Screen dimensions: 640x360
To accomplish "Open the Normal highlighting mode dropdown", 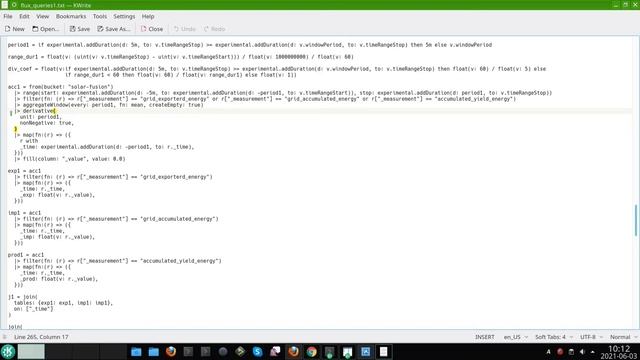I will tap(623, 337).
